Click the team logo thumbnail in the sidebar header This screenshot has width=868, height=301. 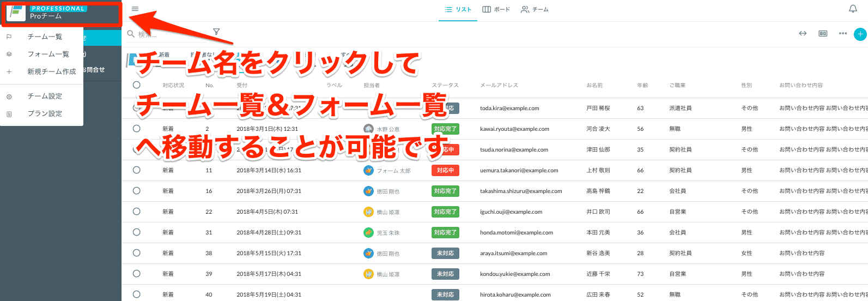tap(16, 13)
